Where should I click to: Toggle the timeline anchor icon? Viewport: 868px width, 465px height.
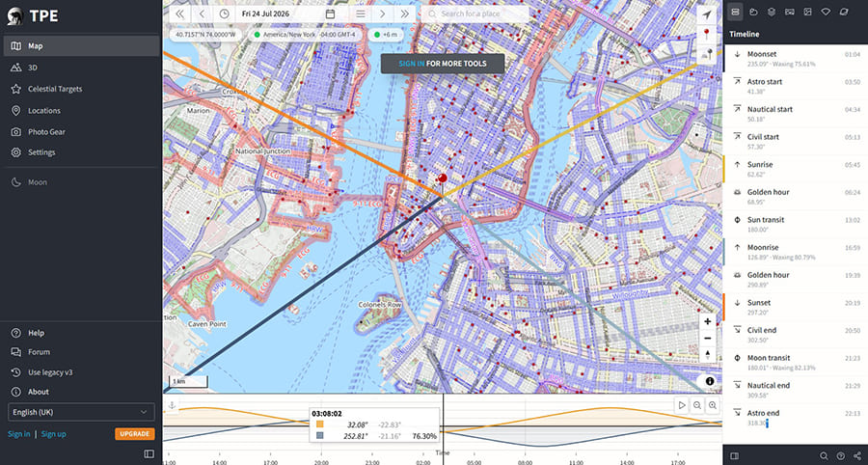click(x=172, y=406)
